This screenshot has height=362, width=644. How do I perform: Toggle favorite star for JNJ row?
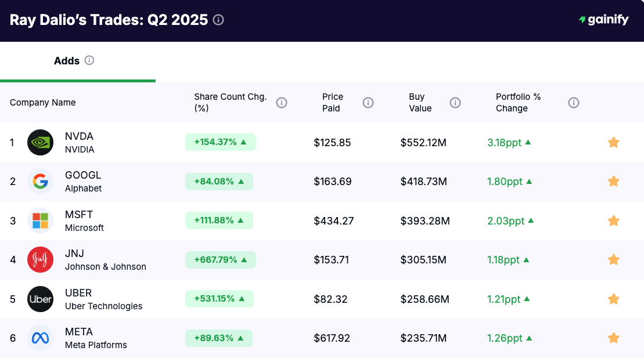tap(614, 260)
